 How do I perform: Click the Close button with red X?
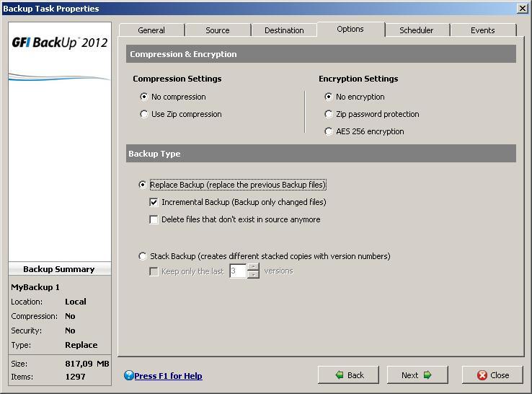click(x=494, y=375)
